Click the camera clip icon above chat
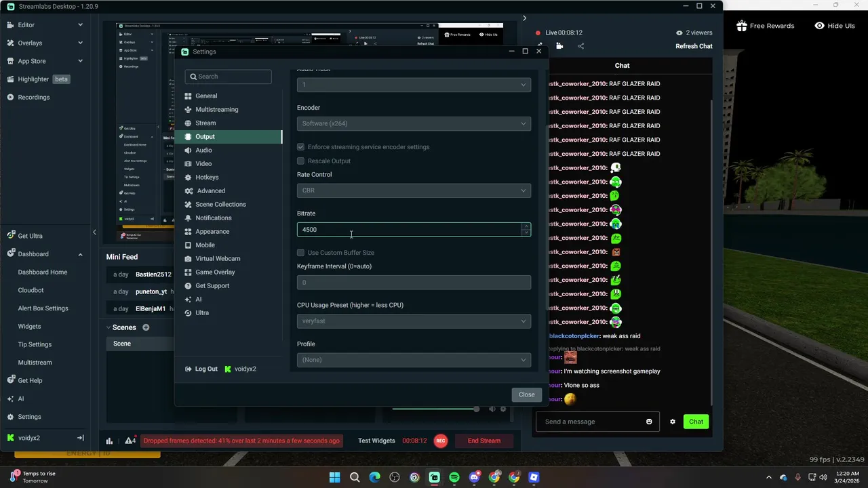 (x=559, y=46)
